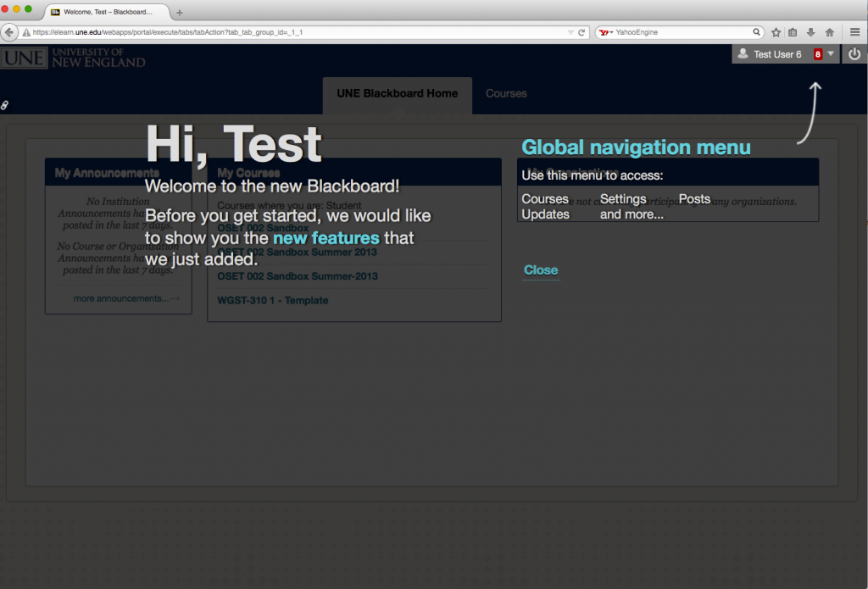Viewport: 868px width, 589px height.
Task: Open the URL history dropdown arrow
Action: tap(570, 33)
